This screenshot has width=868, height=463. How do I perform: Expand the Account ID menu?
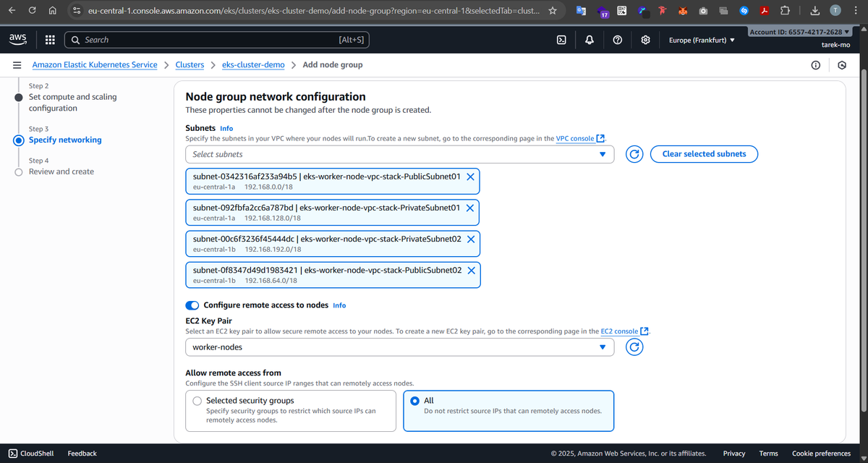pyautogui.click(x=799, y=33)
